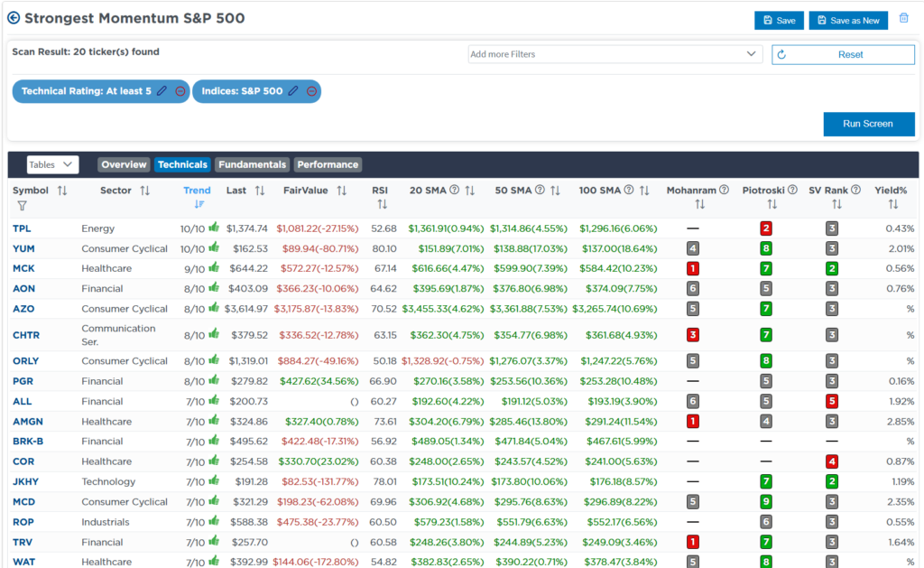The image size is (924, 568).
Task: Click the Trend sort descending icon
Action: [x=199, y=204]
